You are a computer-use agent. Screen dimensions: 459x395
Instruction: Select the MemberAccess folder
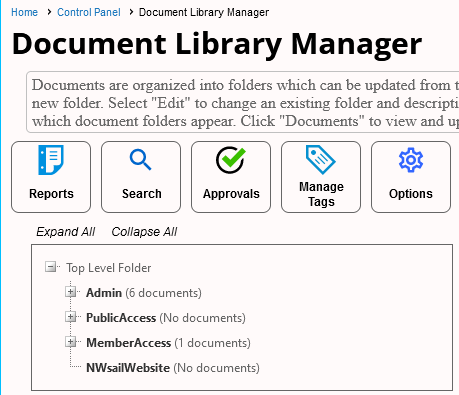coord(129,343)
